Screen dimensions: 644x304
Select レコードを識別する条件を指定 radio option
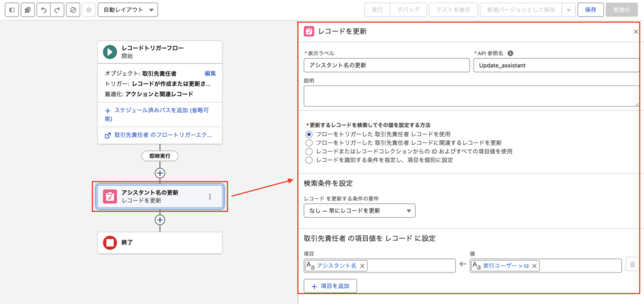point(308,160)
